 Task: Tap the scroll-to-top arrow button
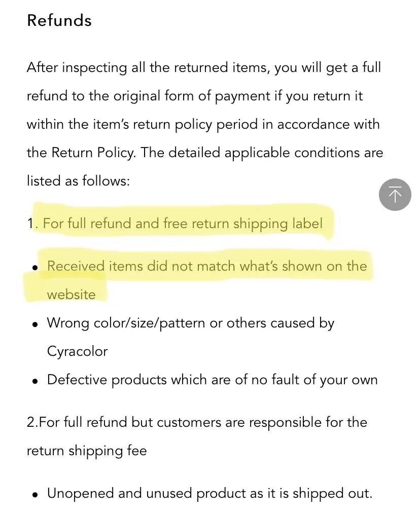pyautogui.click(x=395, y=194)
